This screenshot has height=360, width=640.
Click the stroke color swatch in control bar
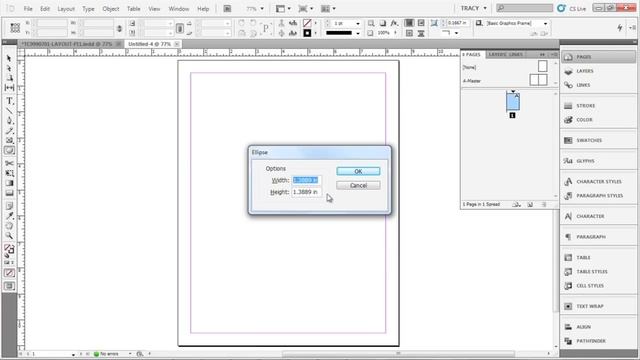tap(307, 33)
